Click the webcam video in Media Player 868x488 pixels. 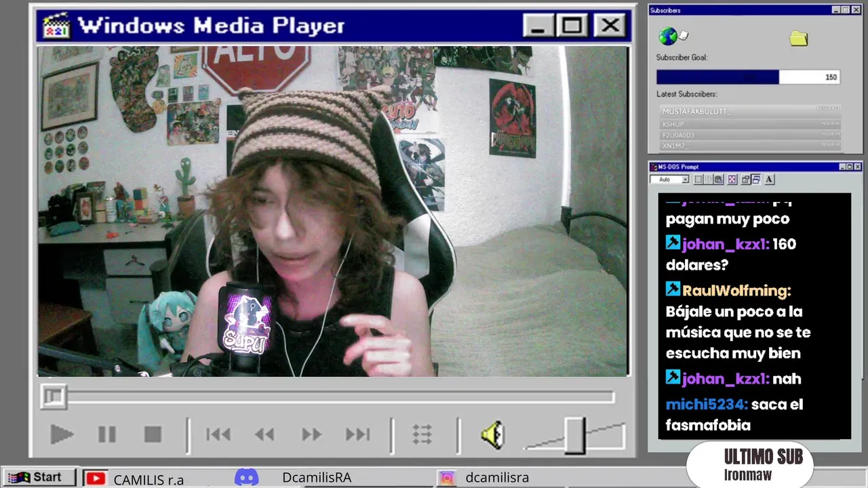(x=333, y=211)
